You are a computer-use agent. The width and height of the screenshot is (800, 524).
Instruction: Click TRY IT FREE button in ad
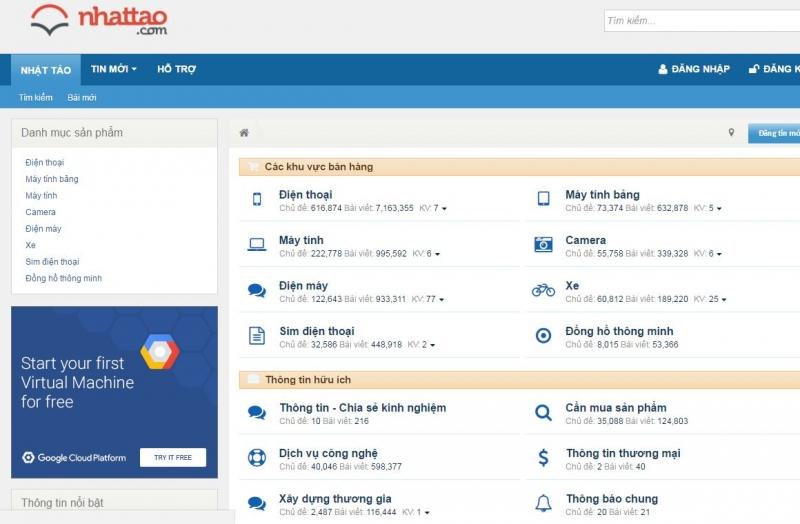172,457
